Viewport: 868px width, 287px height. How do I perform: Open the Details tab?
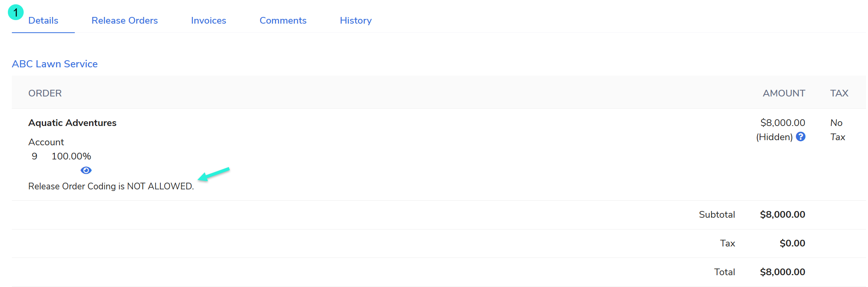click(43, 20)
